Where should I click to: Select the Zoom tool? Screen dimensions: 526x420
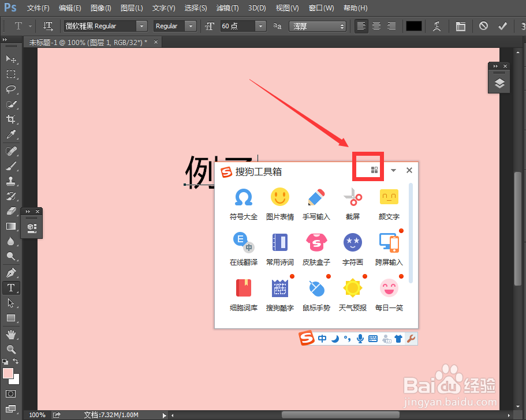pyautogui.click(x=11, y=350)
